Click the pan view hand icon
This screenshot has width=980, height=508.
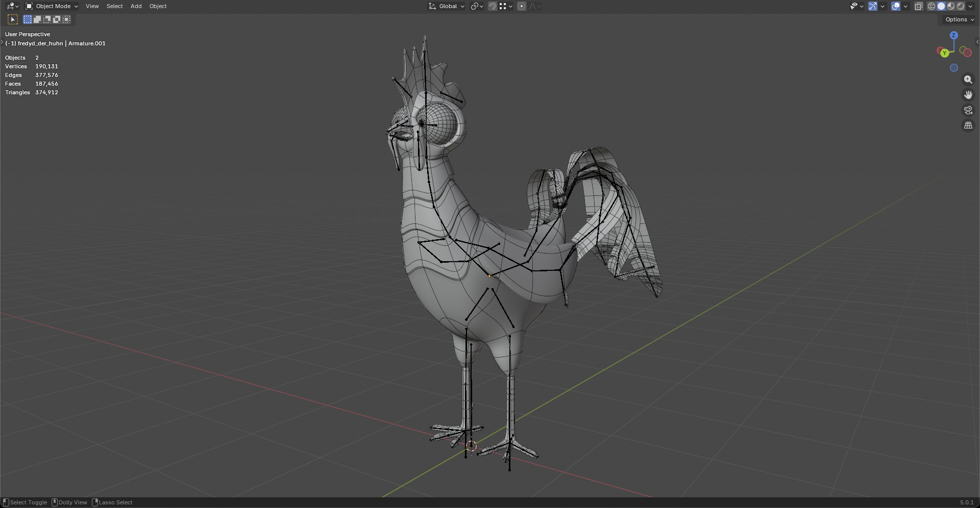coord(968,95)
